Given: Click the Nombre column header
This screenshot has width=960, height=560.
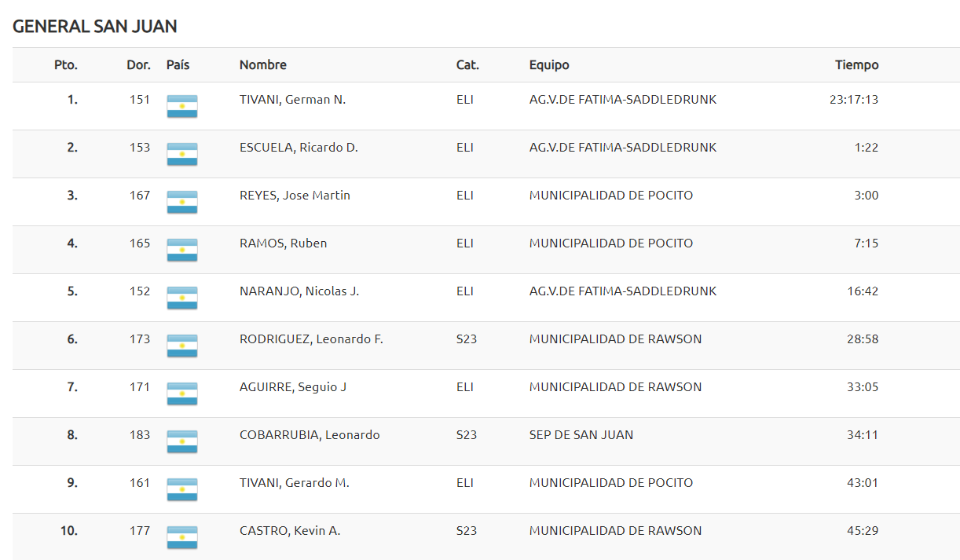Looking at the screenshot, I should point(263,65).
